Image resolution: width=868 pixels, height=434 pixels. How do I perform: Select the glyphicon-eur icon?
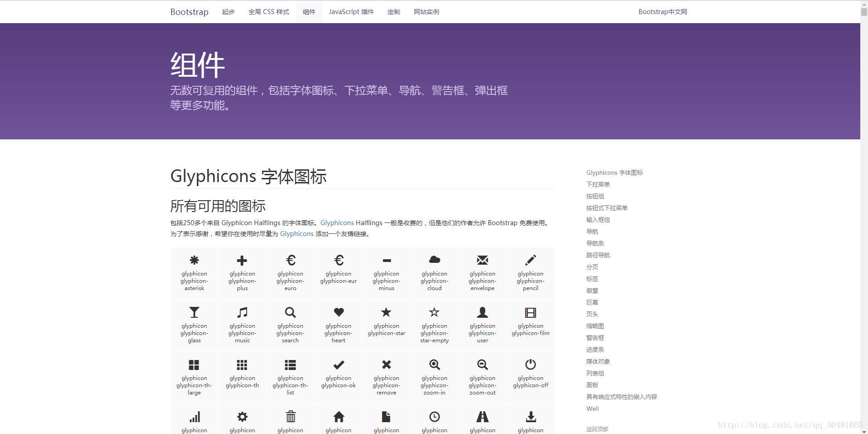click(339, 260)
